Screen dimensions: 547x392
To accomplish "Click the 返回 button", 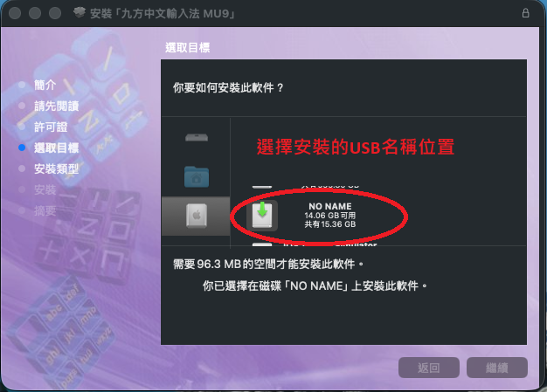I will (429, 368).
